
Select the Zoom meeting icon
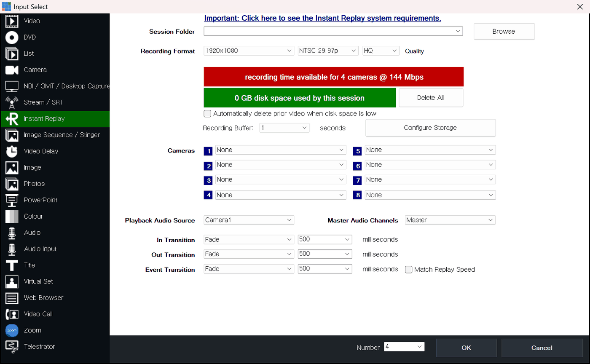(12, 330)
